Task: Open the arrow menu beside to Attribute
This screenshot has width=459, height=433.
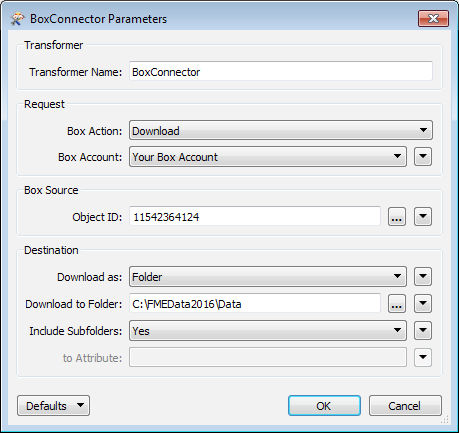Action: [x=423, y=358]
